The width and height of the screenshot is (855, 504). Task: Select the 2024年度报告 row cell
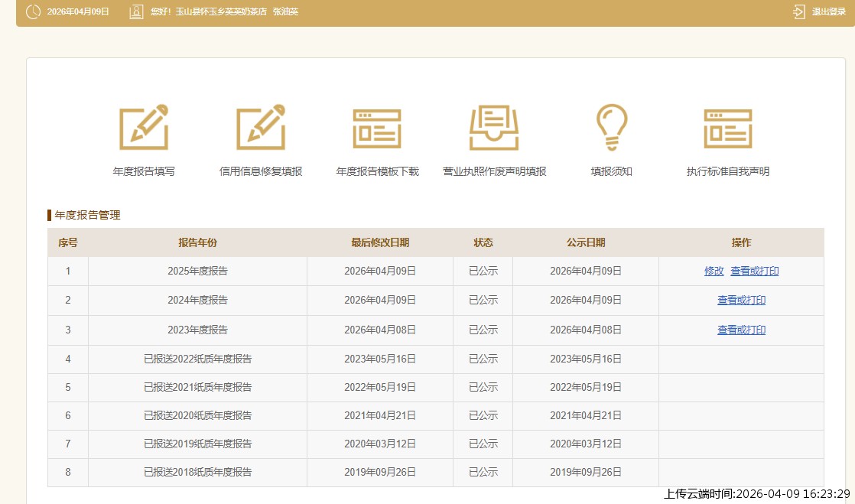pyautogui.click(x=197, y=301)
